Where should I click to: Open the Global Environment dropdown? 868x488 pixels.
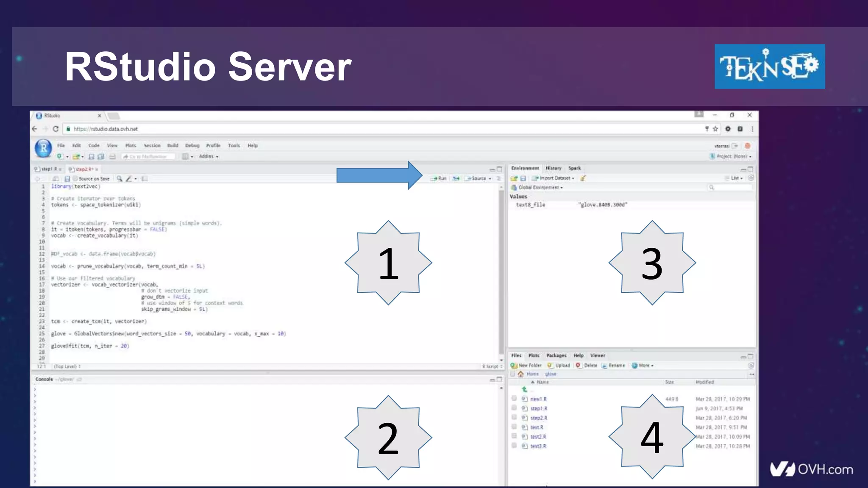(x=537, y=187)
